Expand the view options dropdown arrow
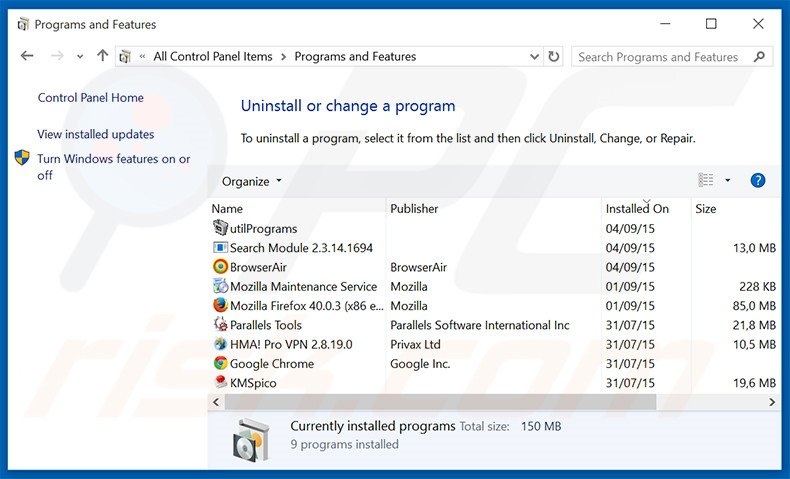 728,180
